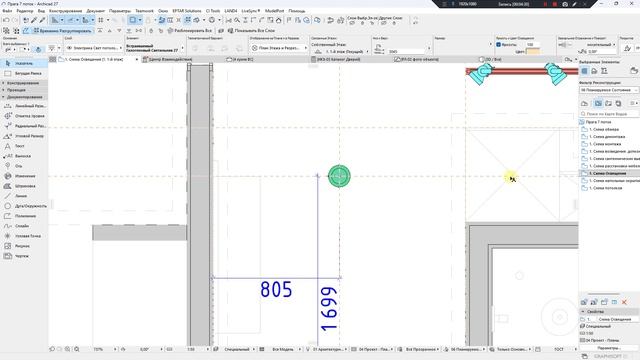Viewport: 640px width, 360px height.
Task: Click the light color swatch (Цвет)
Action: point(533,52)
